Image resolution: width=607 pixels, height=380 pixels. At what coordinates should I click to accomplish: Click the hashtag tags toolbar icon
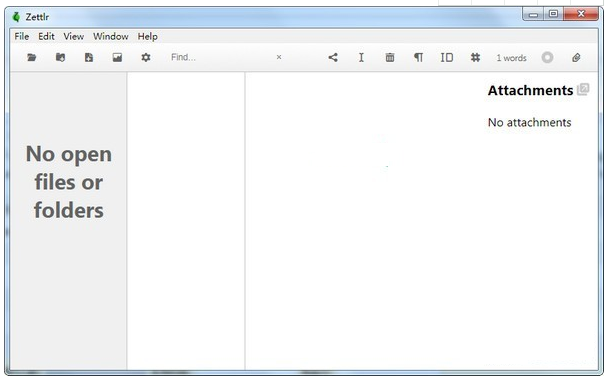coord(475,58)
